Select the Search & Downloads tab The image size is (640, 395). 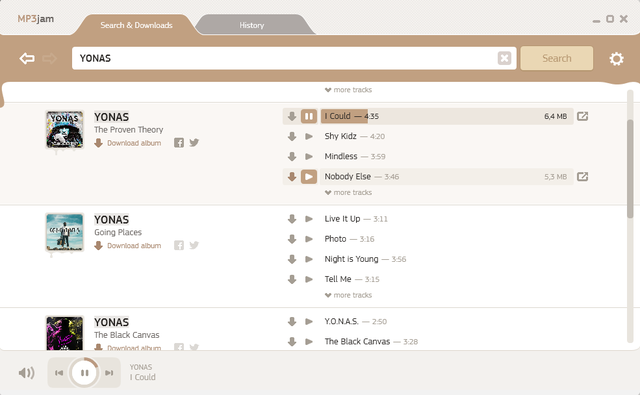[136, 25]
